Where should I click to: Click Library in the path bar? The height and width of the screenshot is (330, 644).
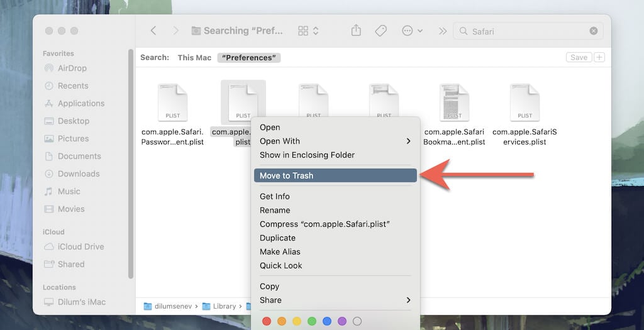click(224, 306)
